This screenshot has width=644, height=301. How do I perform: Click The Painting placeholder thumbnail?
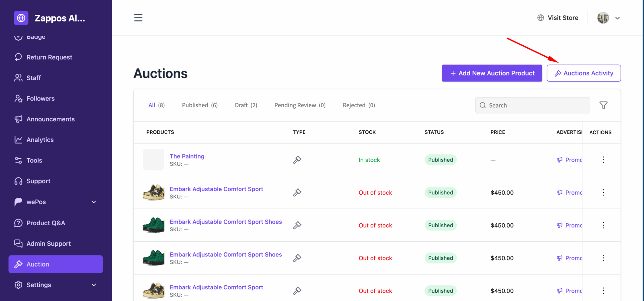(154, 160)
